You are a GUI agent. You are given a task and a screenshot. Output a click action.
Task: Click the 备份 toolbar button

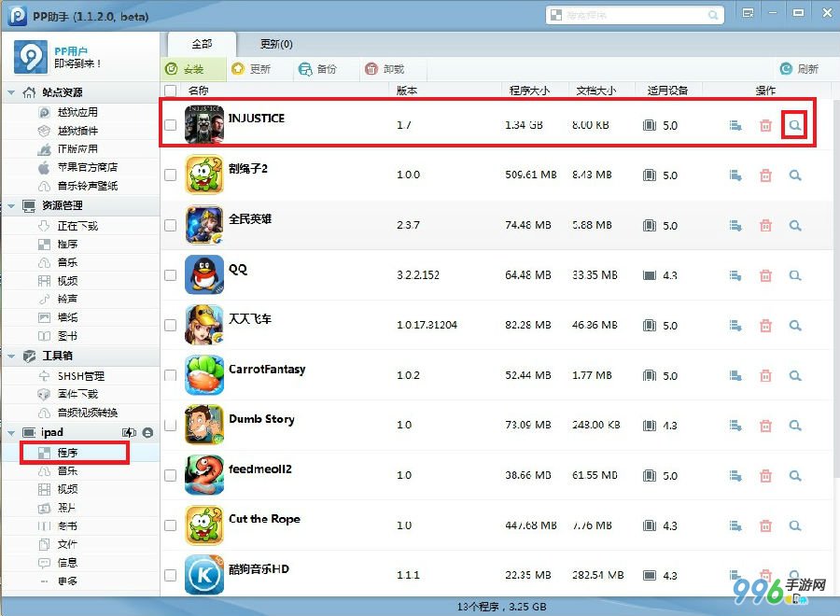[317, 69]
